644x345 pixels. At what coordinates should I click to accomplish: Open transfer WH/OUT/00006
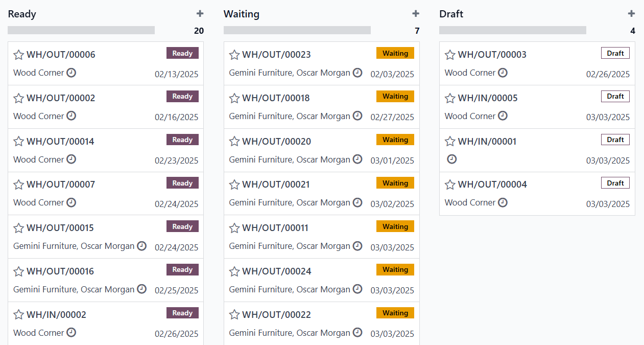[106, 63]
